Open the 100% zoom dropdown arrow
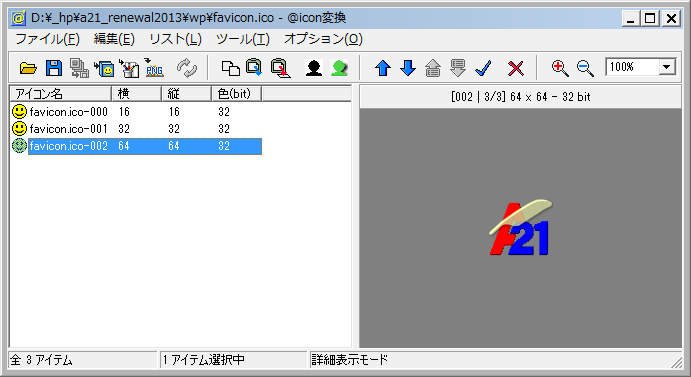691x377 pixels. pos(667,67)
